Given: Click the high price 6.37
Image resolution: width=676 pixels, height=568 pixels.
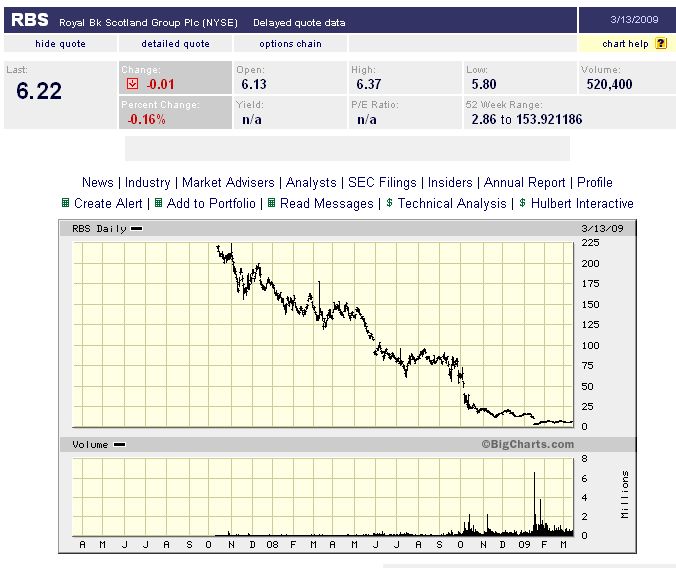Looking at the screenshot, I should [369, 84].
